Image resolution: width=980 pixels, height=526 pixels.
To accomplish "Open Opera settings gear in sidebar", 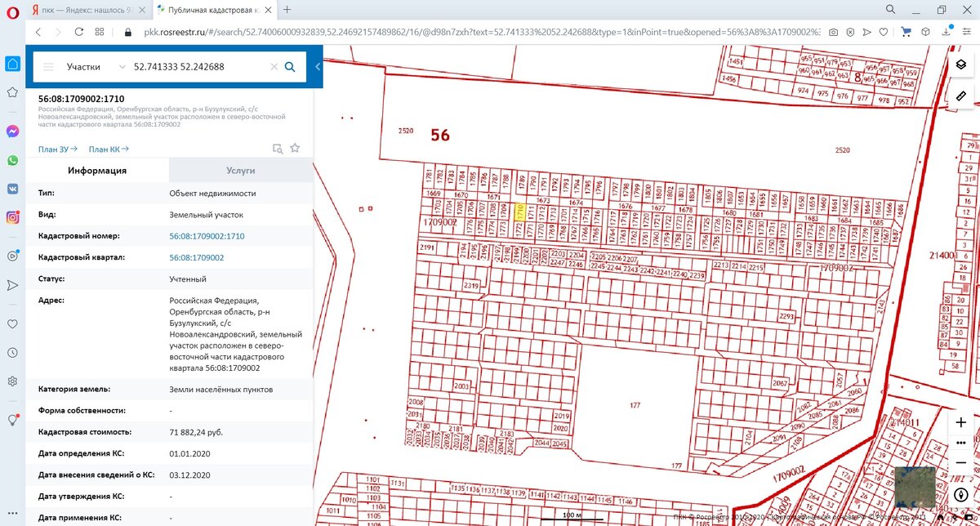I will [12, 381].
